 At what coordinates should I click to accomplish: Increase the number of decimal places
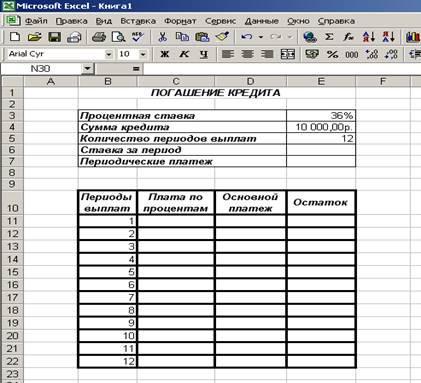click(371, 54)
